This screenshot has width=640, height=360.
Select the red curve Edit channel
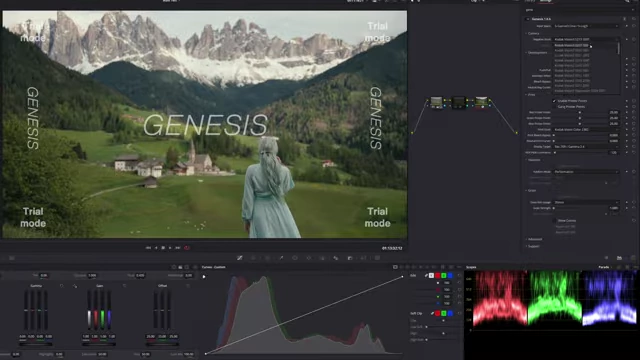[x=438, y=276]
